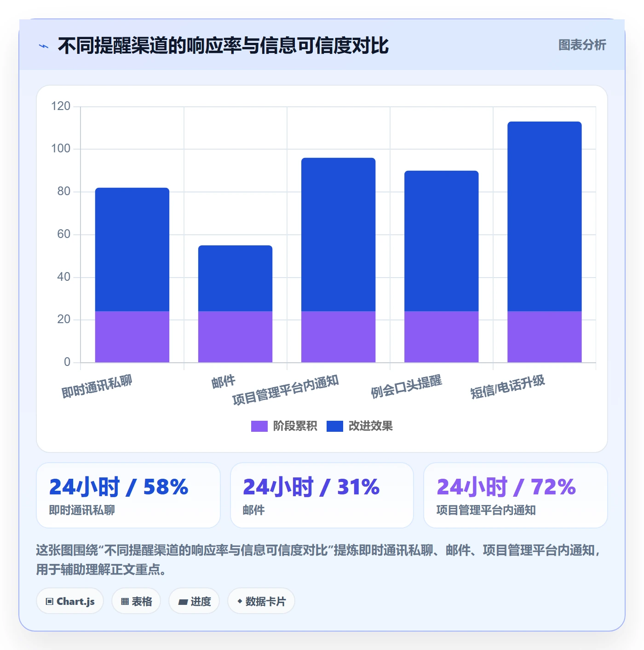
Task: Click the purple bar segment for 短信/电话升级
Action: (x=544, y=337)
